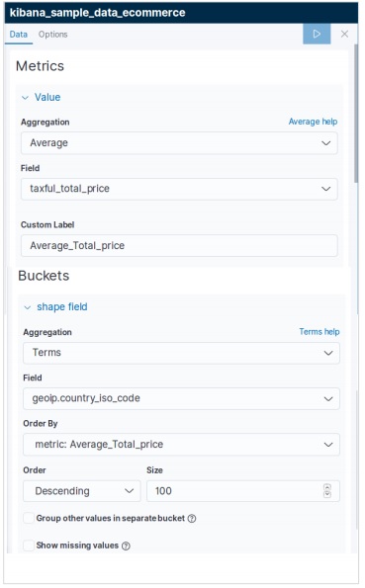365x588 pixels.
Task: Select the Data tab
Action: [19, 35]
